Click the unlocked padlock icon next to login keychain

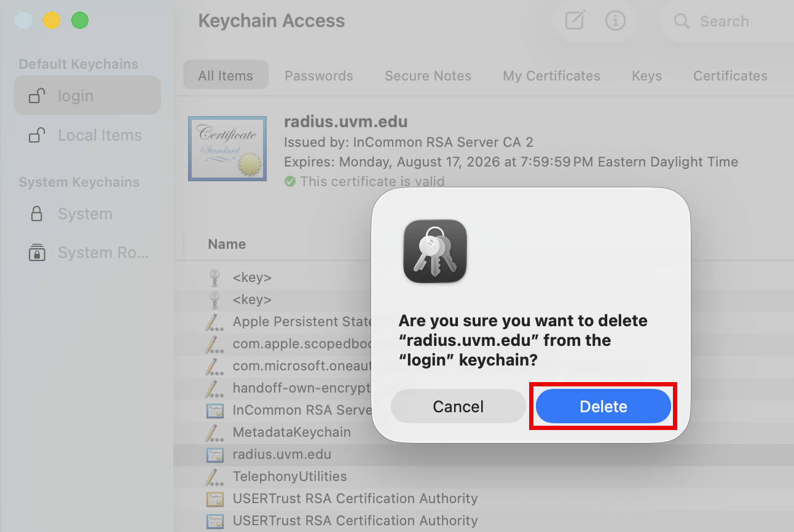(36, 95)
